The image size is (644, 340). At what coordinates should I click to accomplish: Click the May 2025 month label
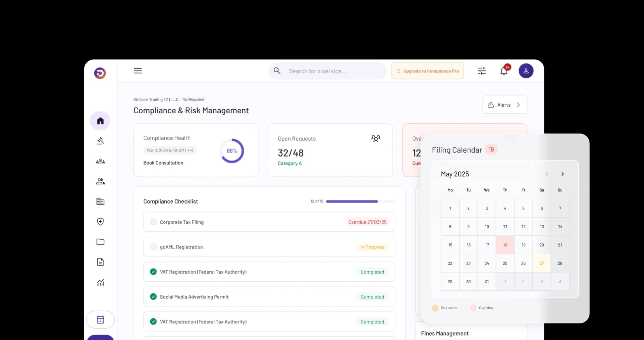click(x=455, y=174)
